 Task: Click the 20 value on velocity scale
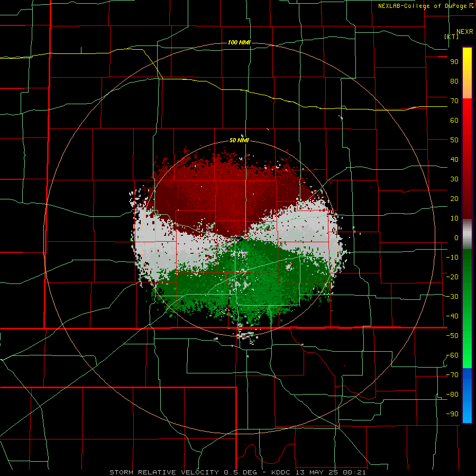(x=454, y=199)
